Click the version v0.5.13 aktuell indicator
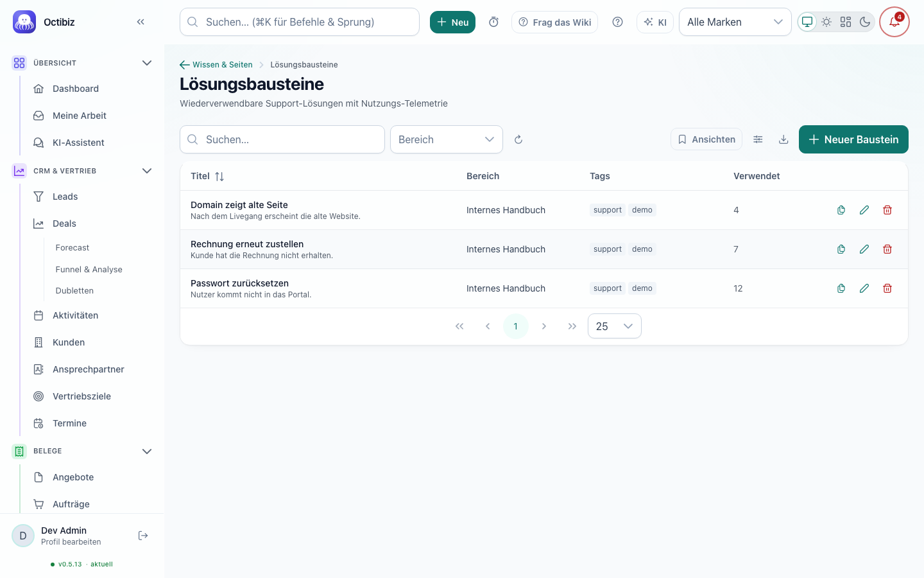The image size is (924, 578). pyautogui.click(x=81, y=565)
